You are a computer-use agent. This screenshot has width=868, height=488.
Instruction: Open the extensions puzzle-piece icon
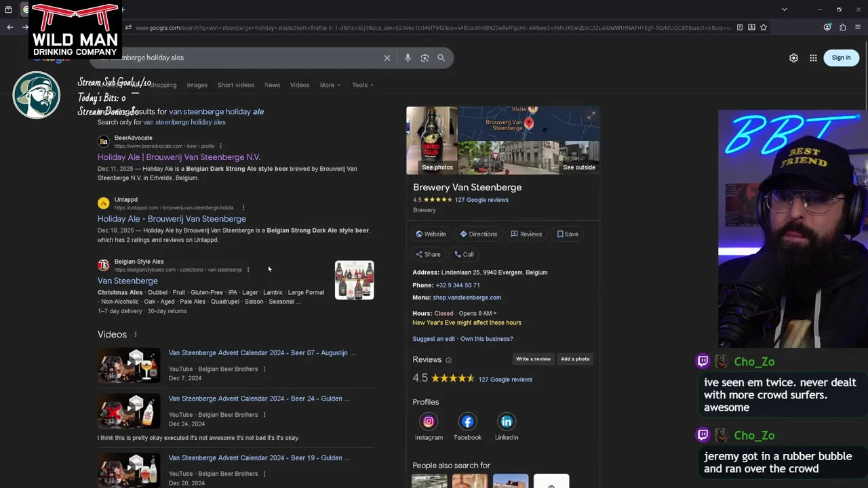[x=843, y=27]
